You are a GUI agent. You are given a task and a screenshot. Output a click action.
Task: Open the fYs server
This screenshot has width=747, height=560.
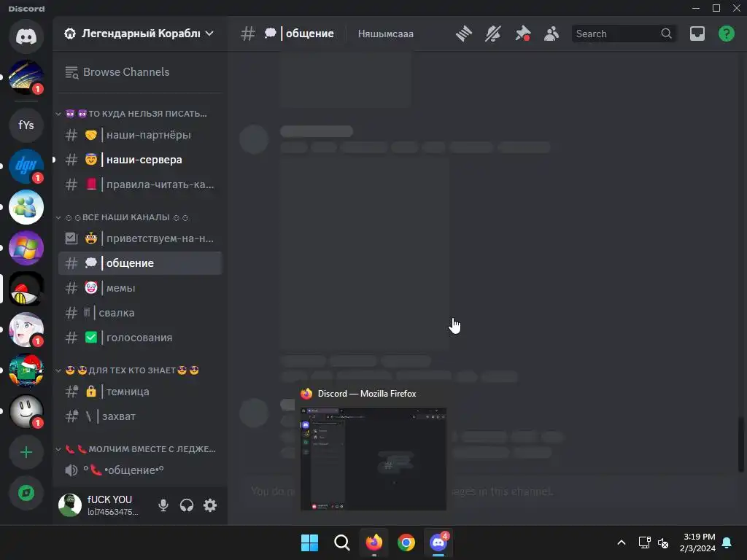pyautogui.click(x=26, y=125)
